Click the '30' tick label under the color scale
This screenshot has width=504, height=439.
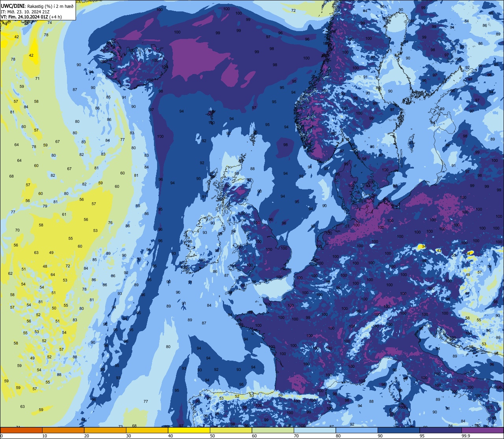[128, 436]
